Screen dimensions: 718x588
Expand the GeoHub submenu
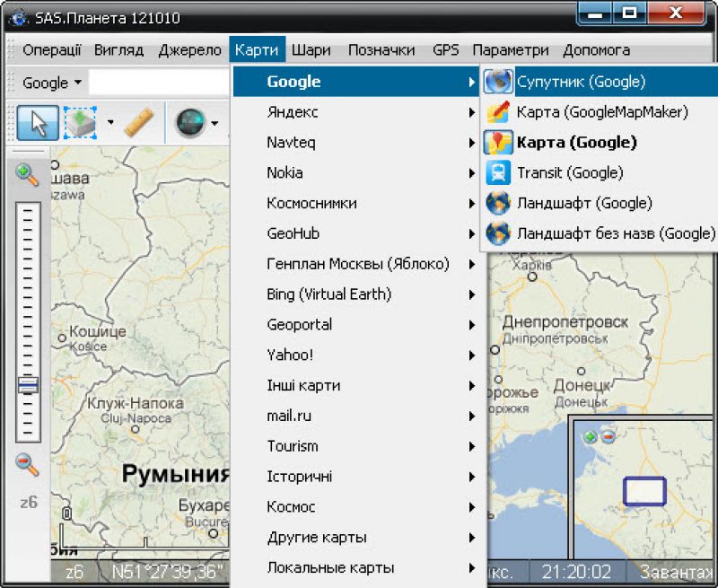pos(356,233)
